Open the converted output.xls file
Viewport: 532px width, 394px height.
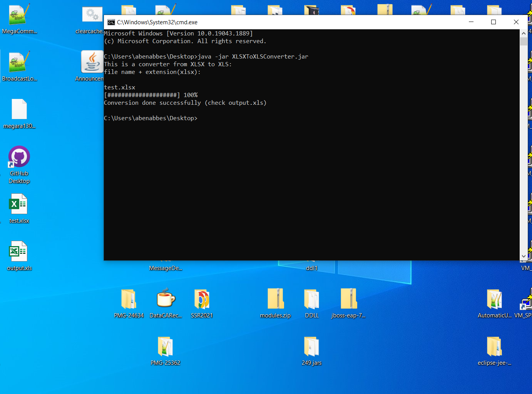(x=18, y=251)
